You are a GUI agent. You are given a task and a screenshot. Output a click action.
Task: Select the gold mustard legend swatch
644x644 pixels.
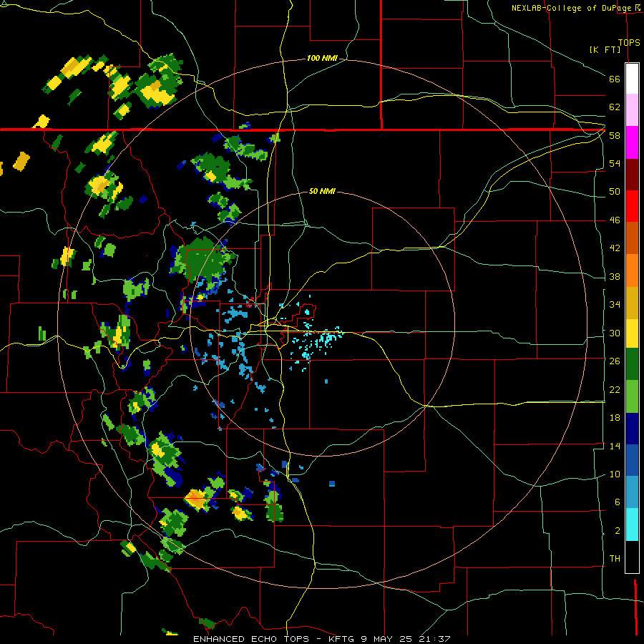coord(632,302)
